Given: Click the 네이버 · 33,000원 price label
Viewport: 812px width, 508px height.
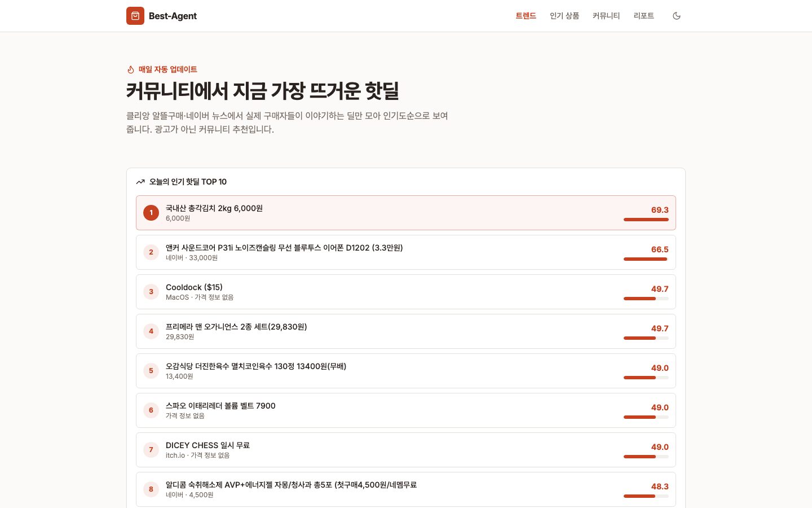Looking at the screenshot, I should point(192,258).
